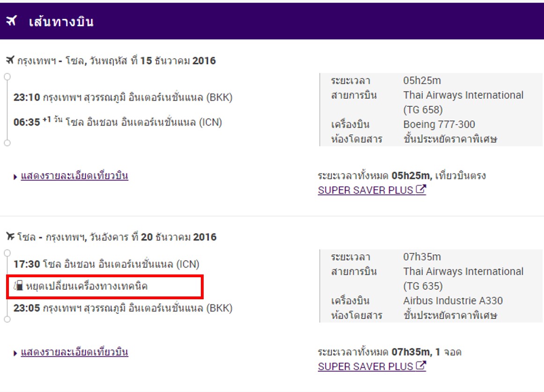Click the TG 658 flight info box
This screenshot has width=544, height=392.
click(x=431, y=110)
